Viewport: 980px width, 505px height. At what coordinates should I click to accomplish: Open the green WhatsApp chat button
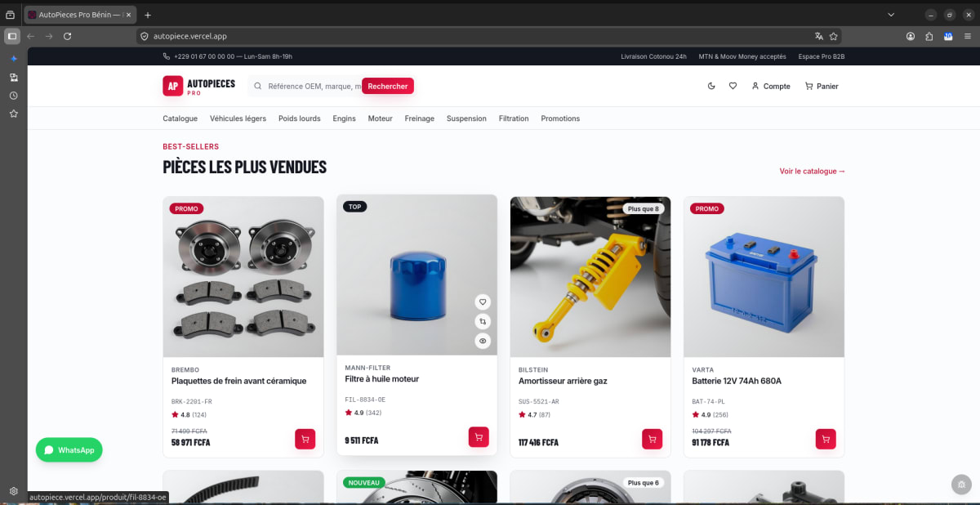pos(69,450)
